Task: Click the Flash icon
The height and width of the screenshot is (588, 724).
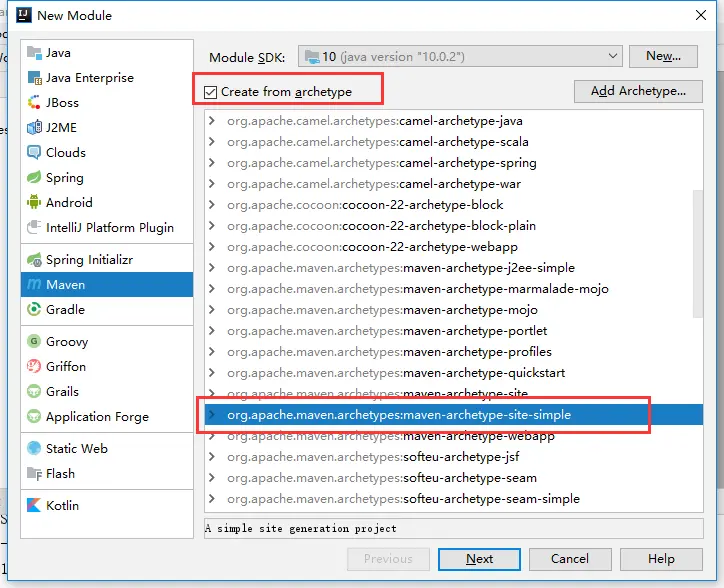Action: tap(34, 473)
